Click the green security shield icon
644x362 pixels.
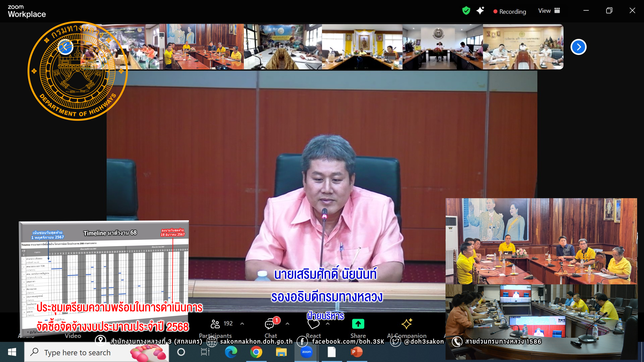click(x=466, y=11)
